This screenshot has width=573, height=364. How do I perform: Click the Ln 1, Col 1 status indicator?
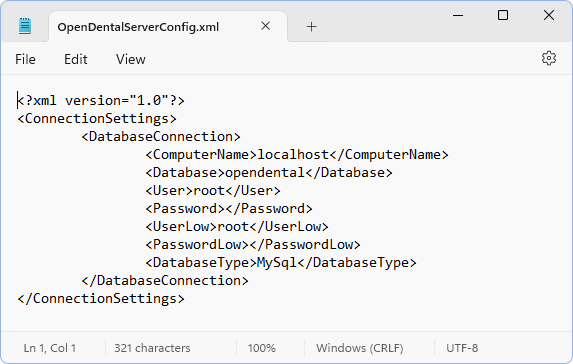point(50,348)
